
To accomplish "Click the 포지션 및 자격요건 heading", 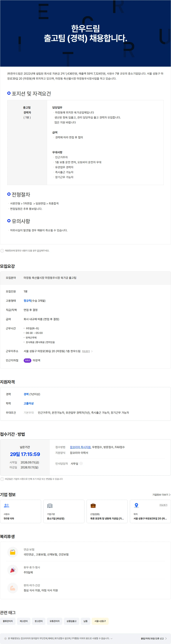I will click(31, 93).
